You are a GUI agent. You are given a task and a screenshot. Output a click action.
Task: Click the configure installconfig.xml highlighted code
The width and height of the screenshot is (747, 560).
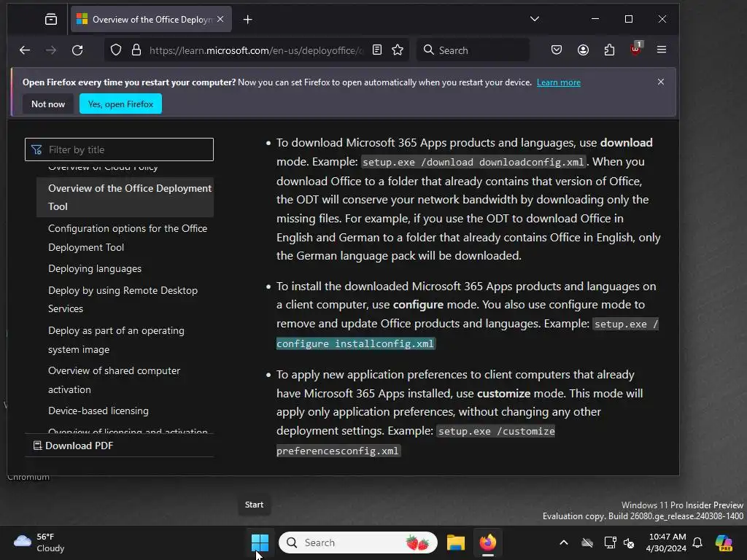pyautogui.click(x=355, y=343)
